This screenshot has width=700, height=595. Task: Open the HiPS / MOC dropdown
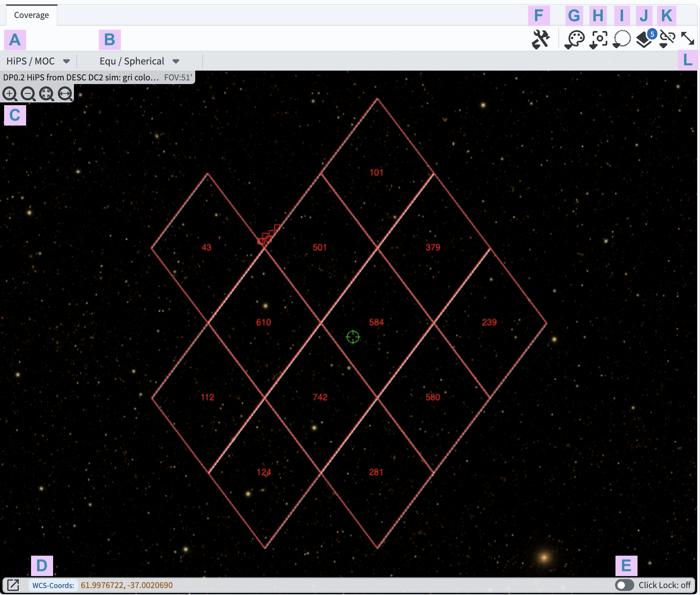(38, 61)
